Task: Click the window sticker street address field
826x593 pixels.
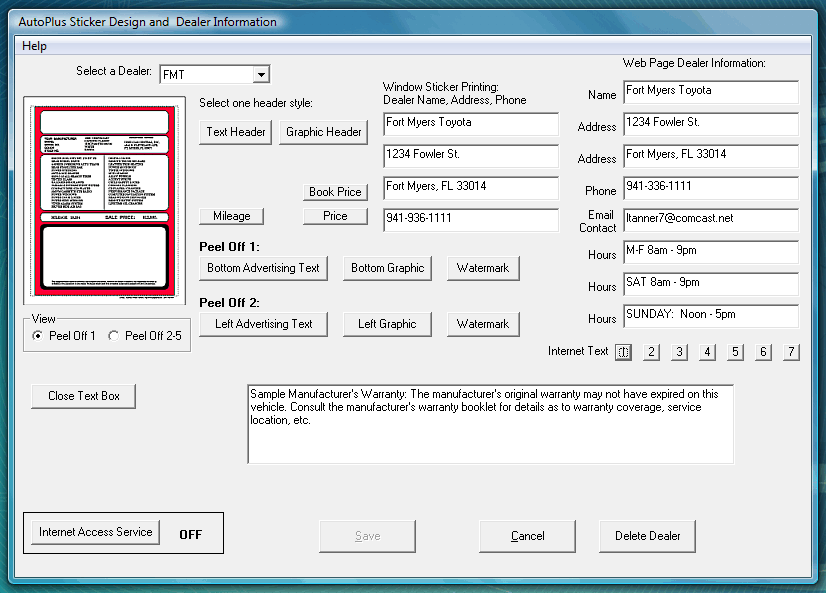Action: pos(470,156)
